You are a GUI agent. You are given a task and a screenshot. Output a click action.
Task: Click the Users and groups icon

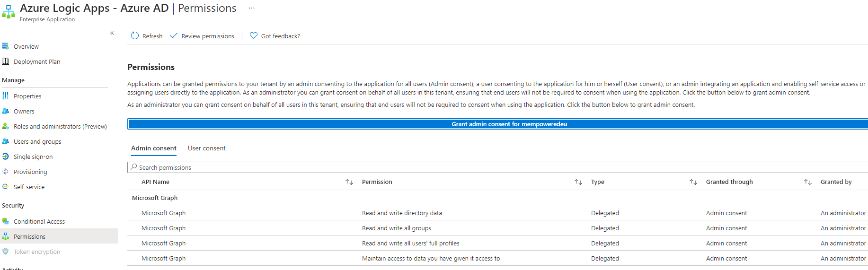(6, 141)
